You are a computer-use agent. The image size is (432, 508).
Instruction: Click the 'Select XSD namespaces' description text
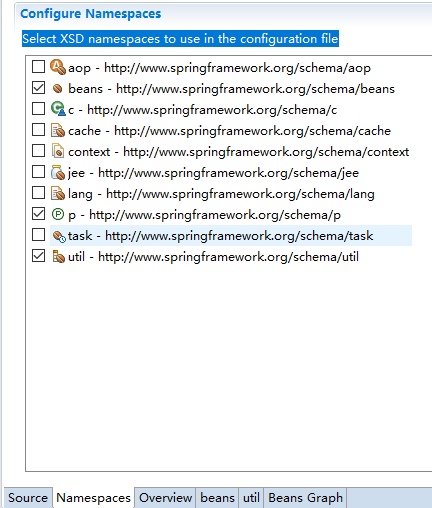click(180, 39)
